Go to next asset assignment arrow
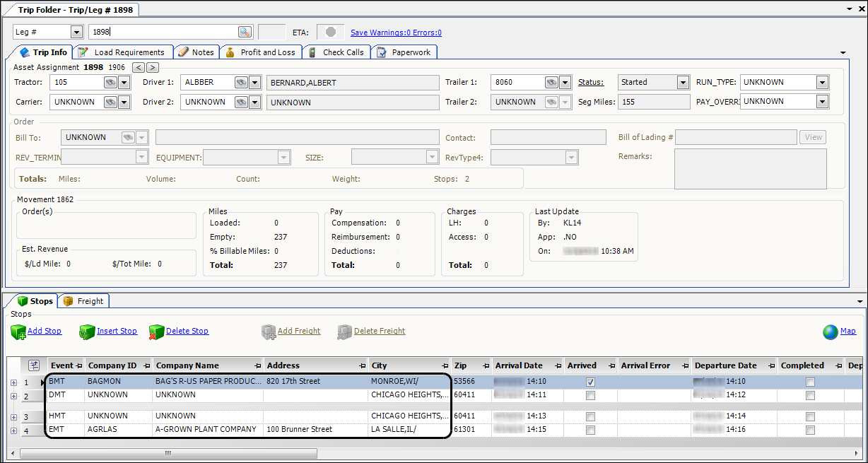The width and height of the screenshot is (868, 463). pos(153,67)
